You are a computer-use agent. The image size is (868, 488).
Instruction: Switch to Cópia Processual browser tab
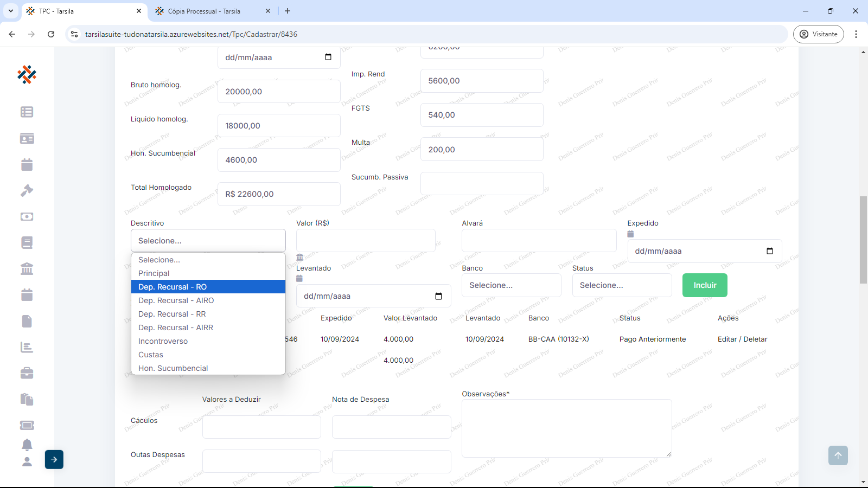pyautogui.click(x=204, y=11)
